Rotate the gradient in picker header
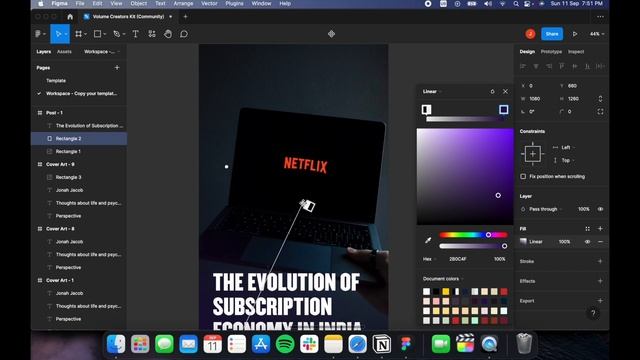Screen dimensions: 640x360 (x=492, y=91)
